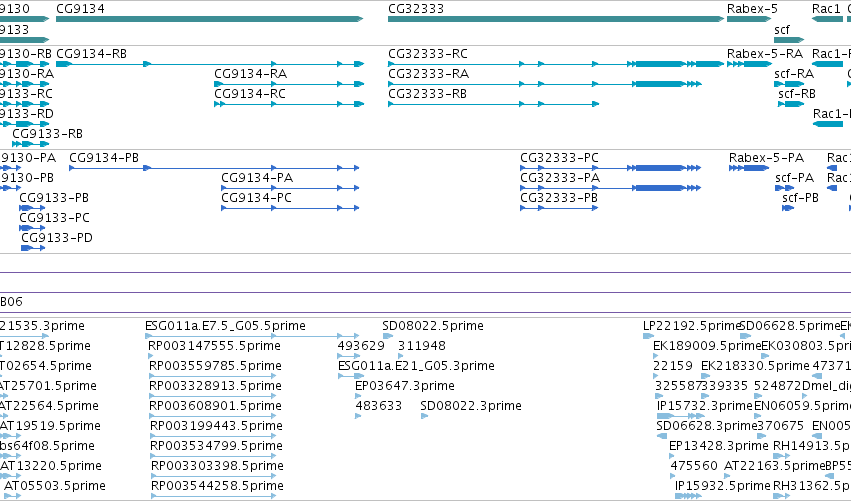Screen dimensions: 851x501
Task: Click the scf-PA protein label
Action: [x=795, y=178]
